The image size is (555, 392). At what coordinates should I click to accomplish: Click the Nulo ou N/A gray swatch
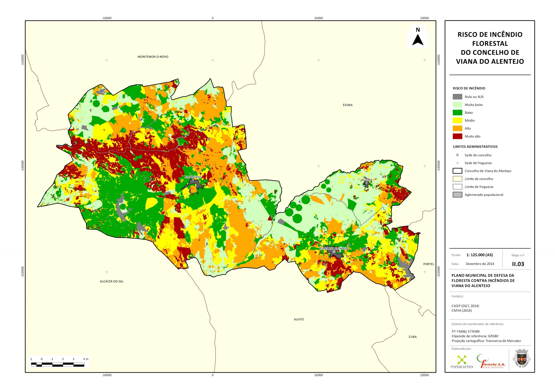pyautogui.click(x=457, y=97)
